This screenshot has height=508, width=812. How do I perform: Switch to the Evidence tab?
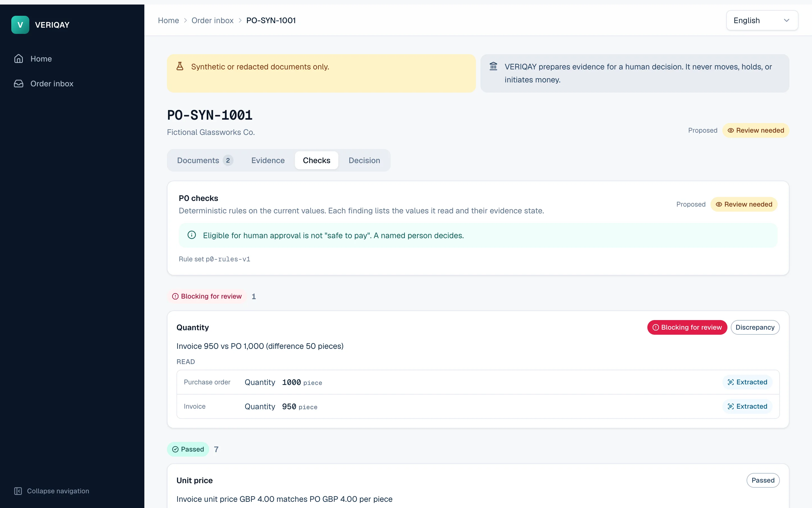pos(268,160)
